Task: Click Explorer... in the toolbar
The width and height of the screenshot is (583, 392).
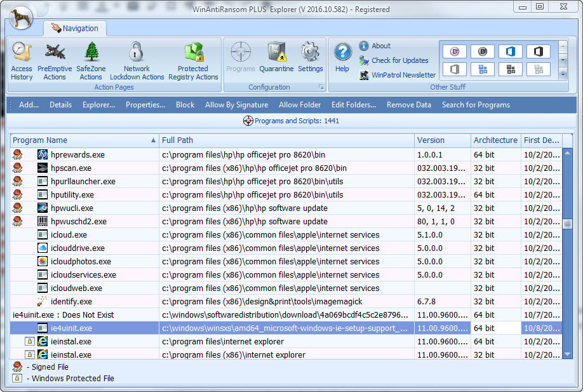Action: click(98, 105)
